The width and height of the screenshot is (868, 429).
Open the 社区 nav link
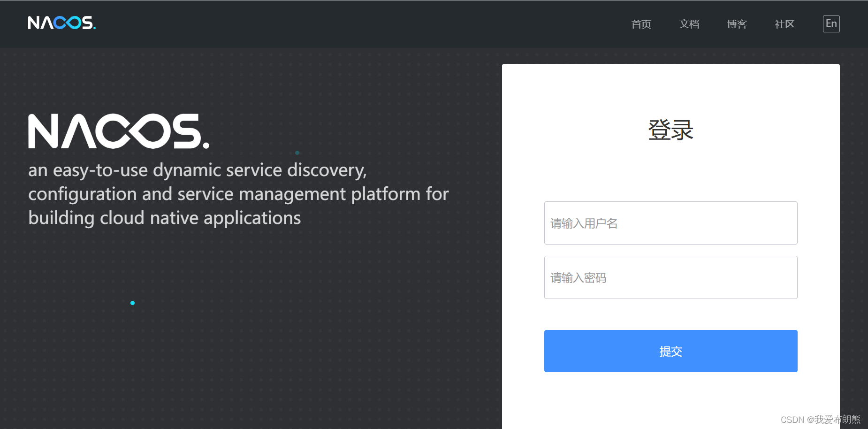click(784, 24)
